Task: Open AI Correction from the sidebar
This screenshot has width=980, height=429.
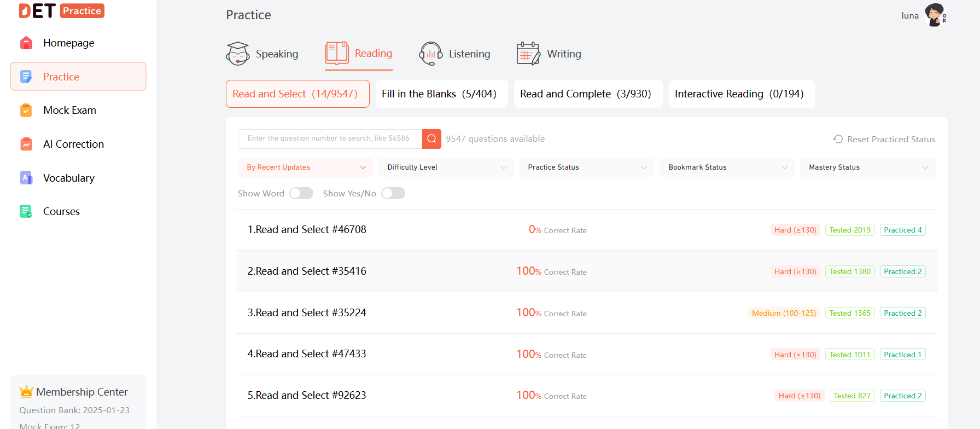Action: pos(78,144)
